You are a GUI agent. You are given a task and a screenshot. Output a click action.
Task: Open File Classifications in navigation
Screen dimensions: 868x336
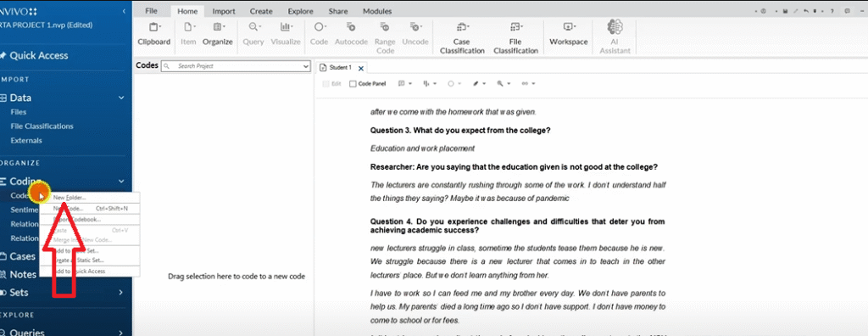click(x=42, y=126)
